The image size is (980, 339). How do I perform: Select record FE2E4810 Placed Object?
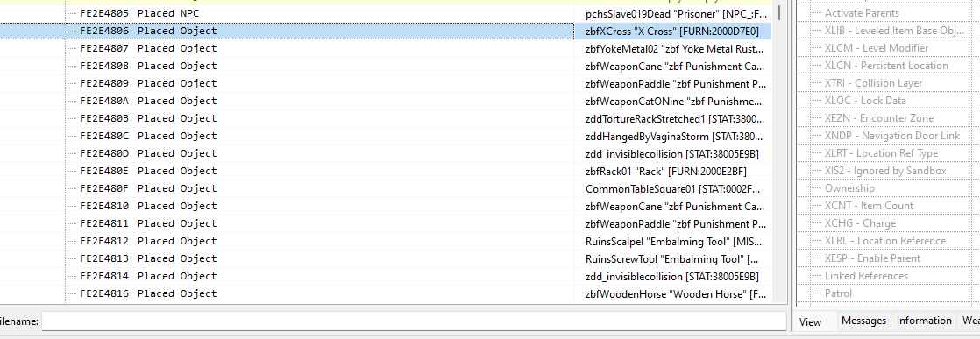[x=148, y=205]
